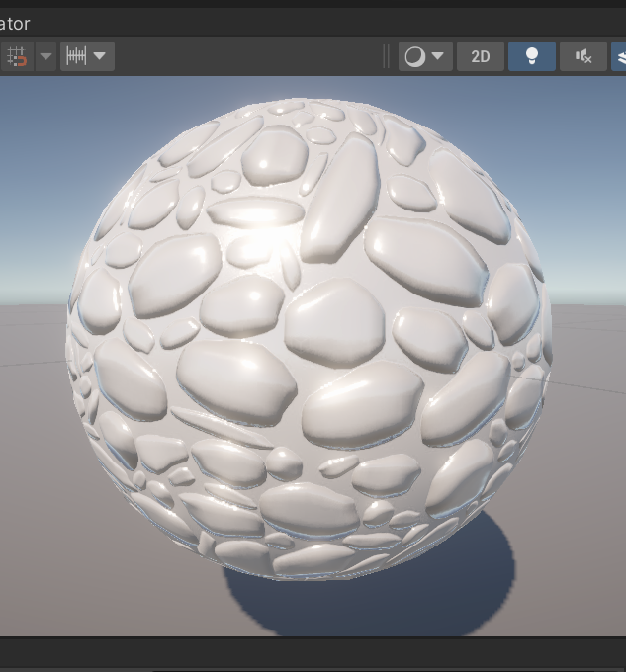
Task: Toggle scene lighting light bulb
Action: 532,56
